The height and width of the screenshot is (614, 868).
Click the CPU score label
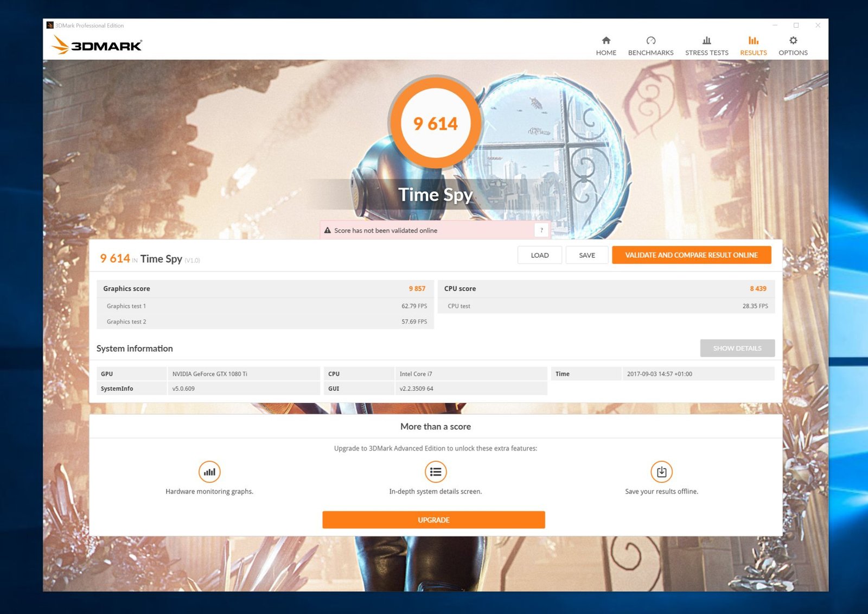tap(460, 289)
